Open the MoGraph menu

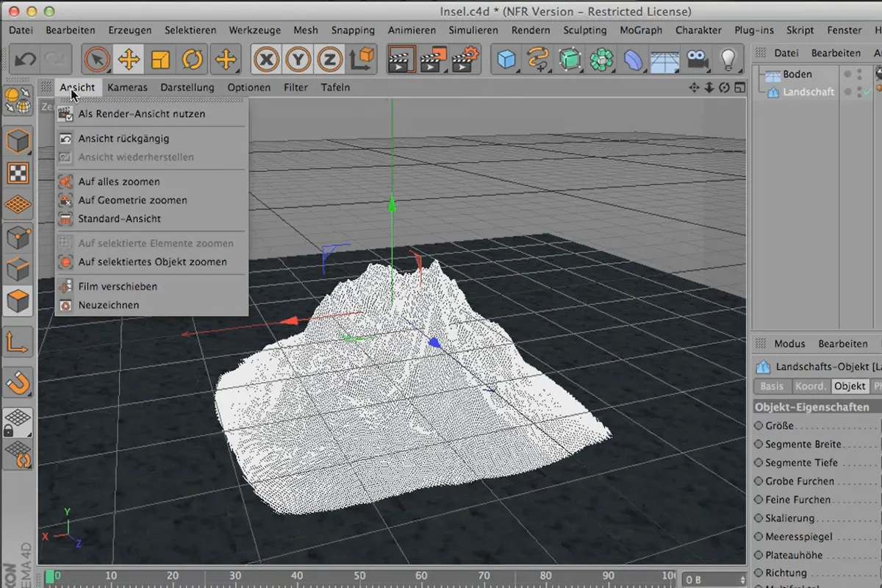pos(641,30)
